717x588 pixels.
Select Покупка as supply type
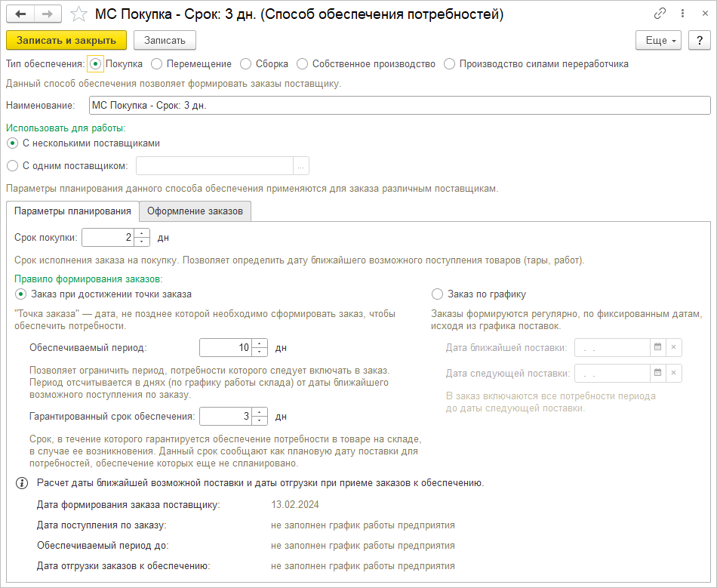coord(95,64)
